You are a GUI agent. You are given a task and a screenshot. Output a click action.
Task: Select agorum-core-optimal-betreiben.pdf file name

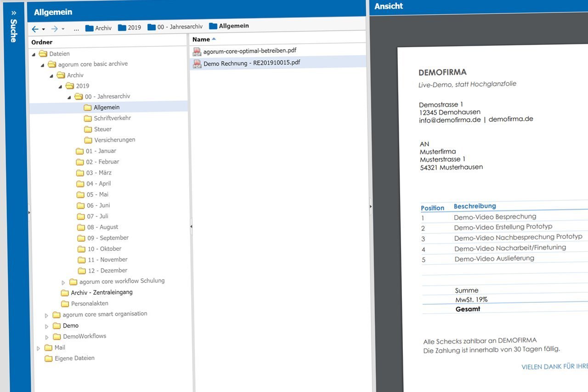pos(249,50)
